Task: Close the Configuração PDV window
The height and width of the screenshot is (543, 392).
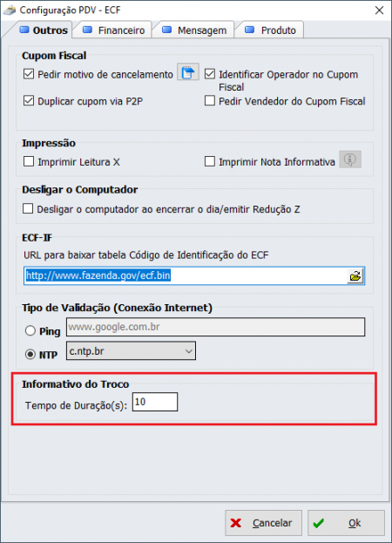Action: coord(379,10)
